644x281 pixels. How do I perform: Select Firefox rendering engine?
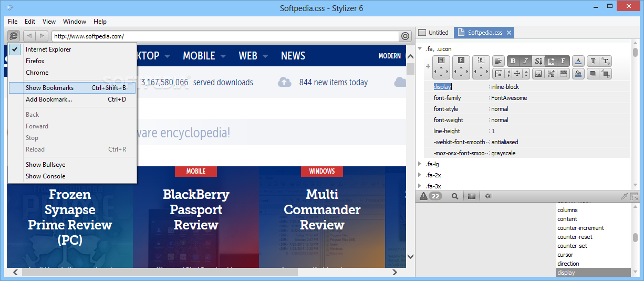click(72, 61)
